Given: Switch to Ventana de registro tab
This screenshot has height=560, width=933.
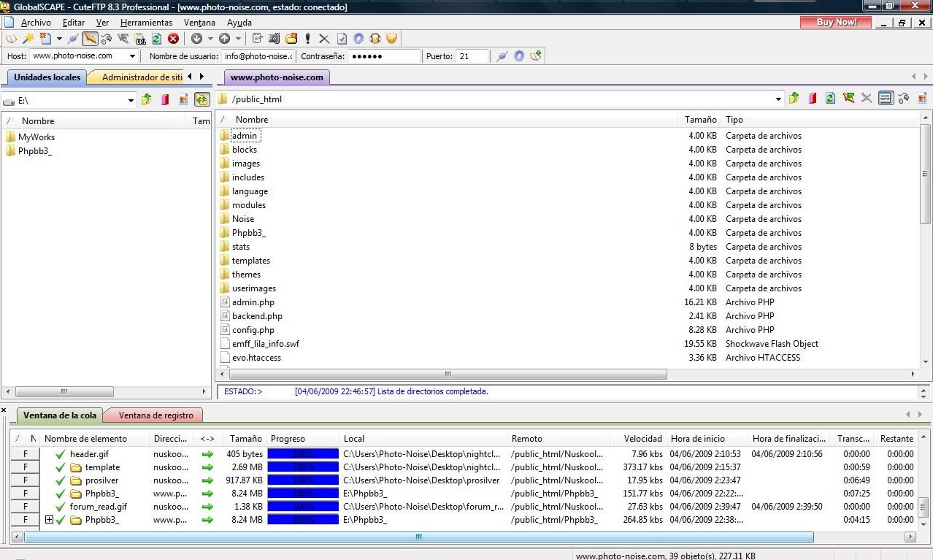Looking at the screenshot, I should coord(155,415).
